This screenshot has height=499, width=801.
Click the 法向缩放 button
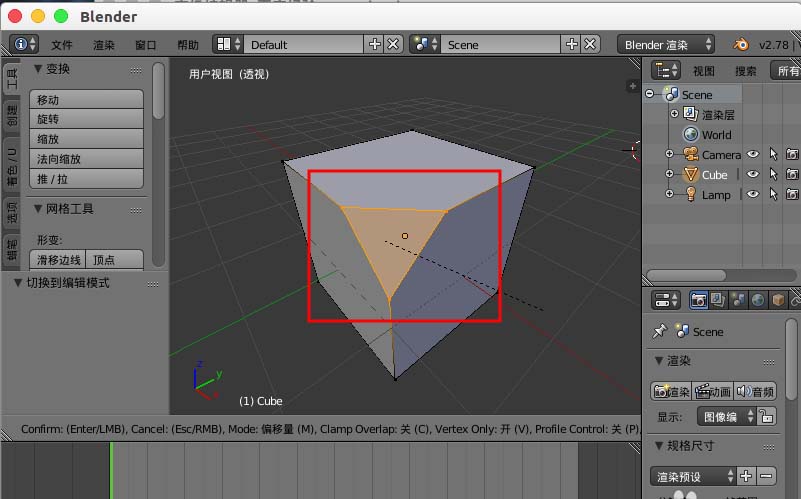click(x=86, y=159)
